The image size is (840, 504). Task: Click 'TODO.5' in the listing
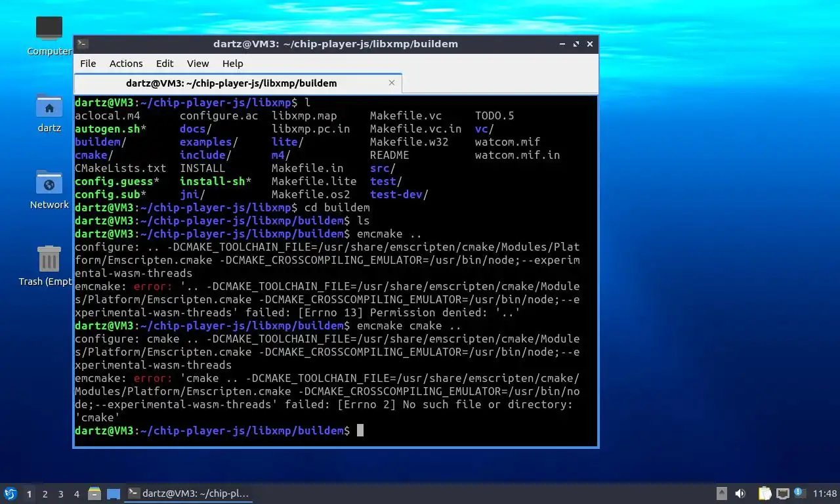tap(495, 115)
